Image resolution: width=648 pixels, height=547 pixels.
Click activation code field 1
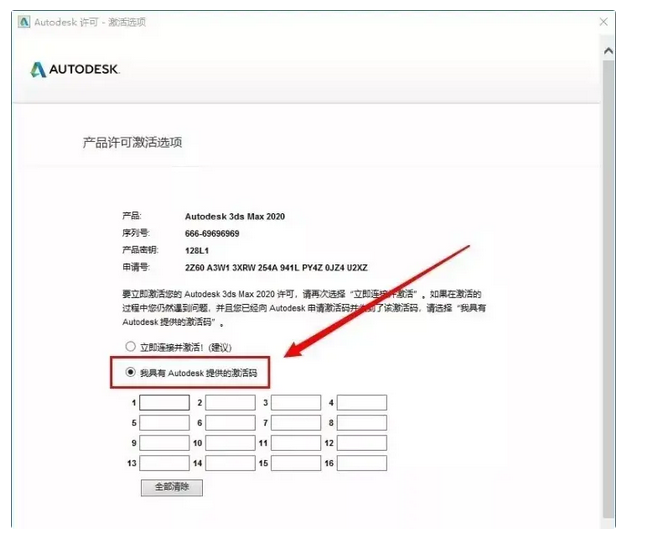click(x=164, y=402)
